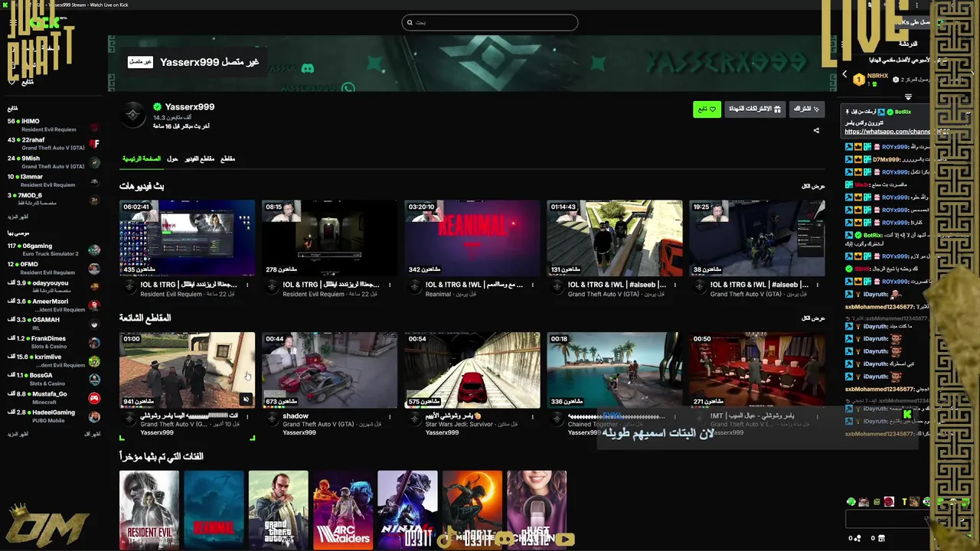The image size is (980, 551).
Task: Open options menu of Star Wars clip
Action: 532,416
